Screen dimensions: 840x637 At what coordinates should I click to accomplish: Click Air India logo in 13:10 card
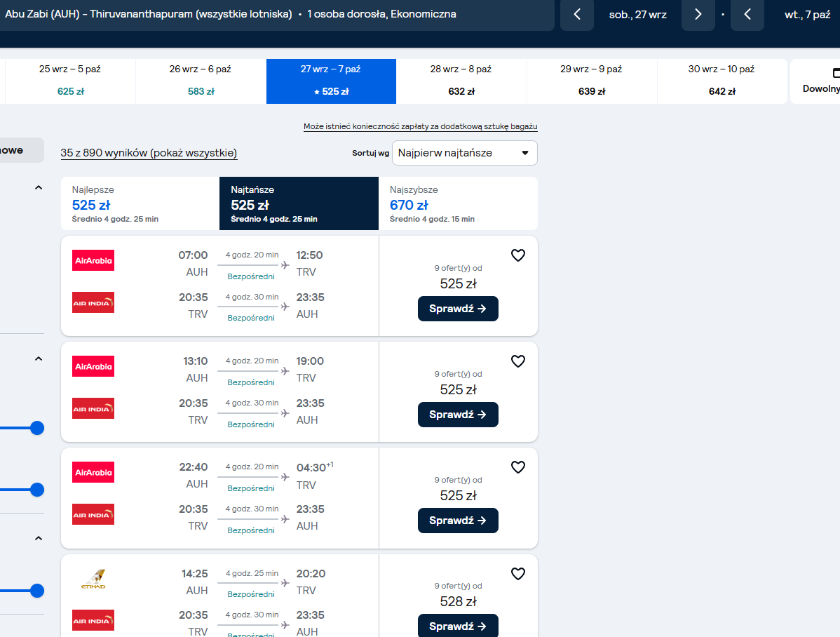[93, 408]
